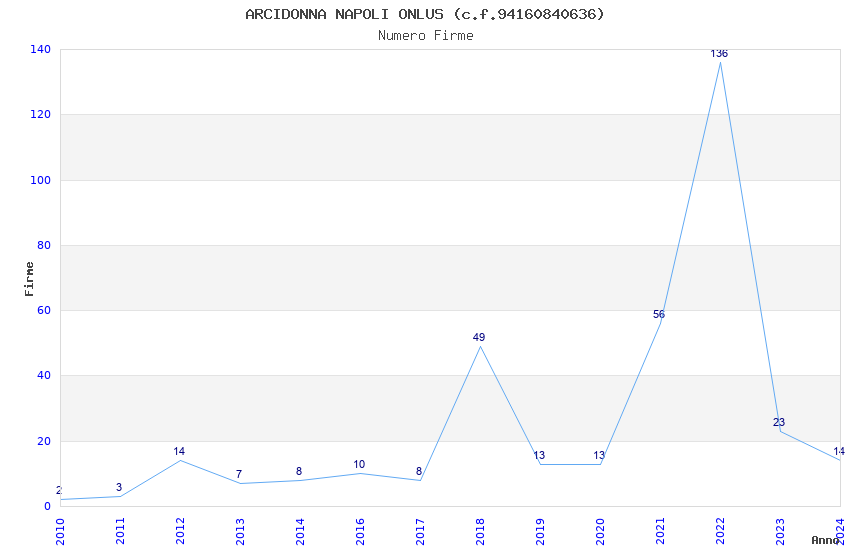Click the x-axis year label 2014
Viewport: 850px width, 550px height.
(x=300, y=532)
